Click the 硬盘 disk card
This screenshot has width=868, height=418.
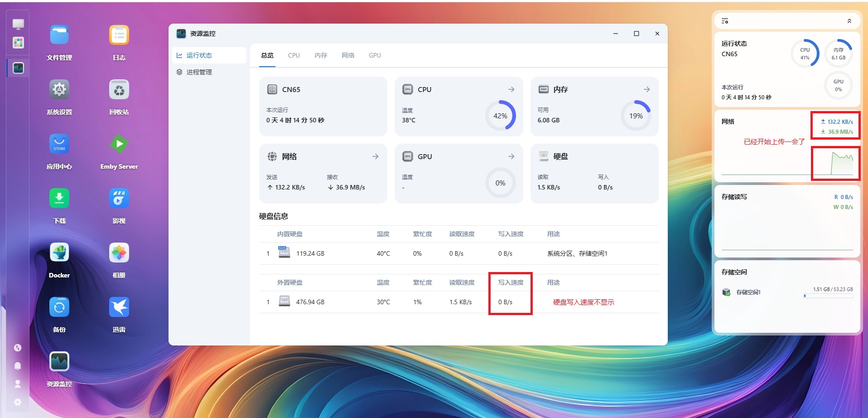point(594,173)
